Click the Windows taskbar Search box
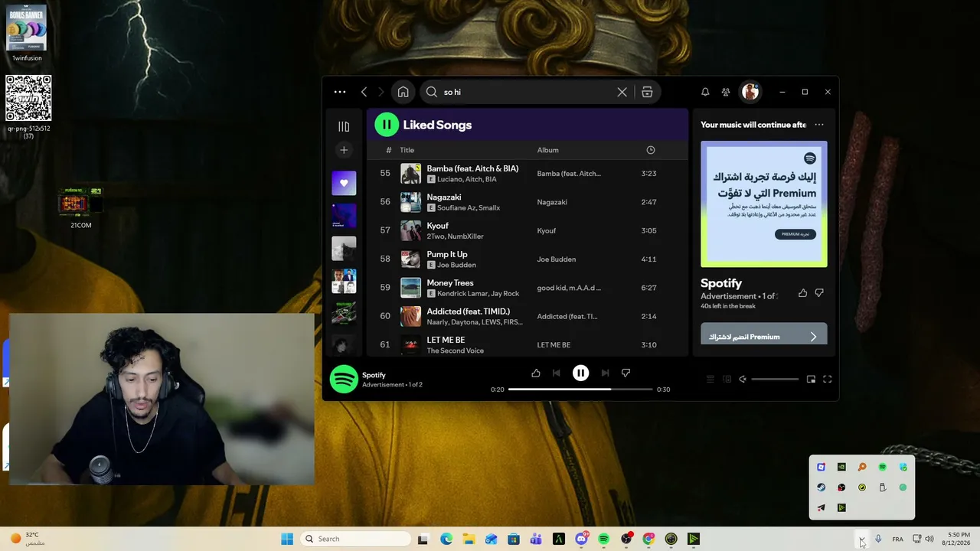 coord(357,539)
